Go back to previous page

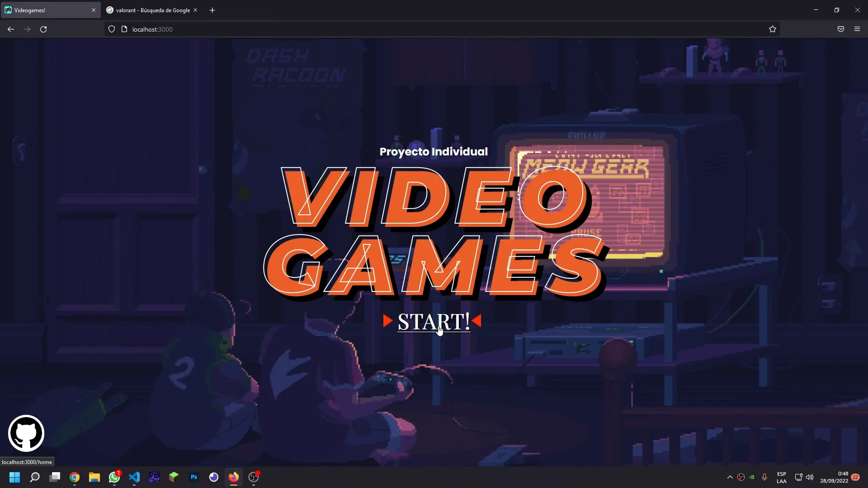point(11,29)
